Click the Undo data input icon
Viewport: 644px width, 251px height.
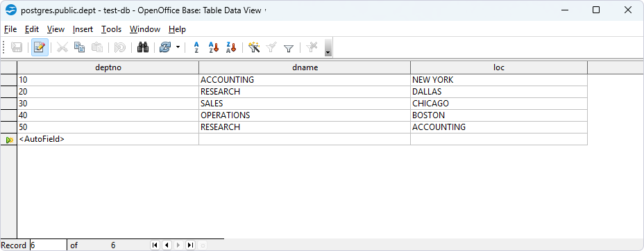(119, 47)
